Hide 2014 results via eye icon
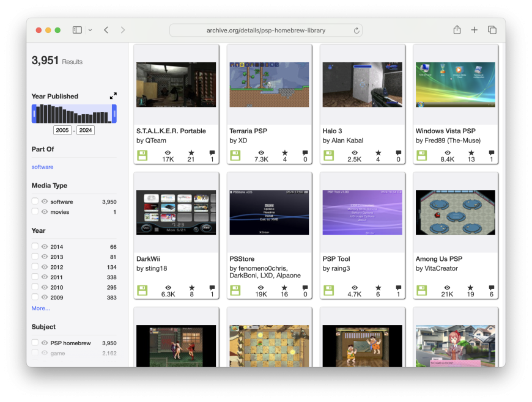532x402 pixels. [x=45, y=246]
